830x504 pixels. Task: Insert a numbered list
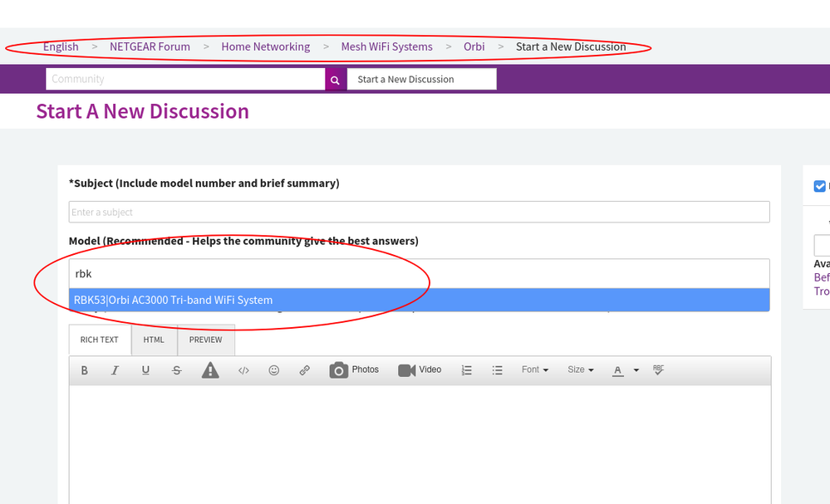click(467, 370)
